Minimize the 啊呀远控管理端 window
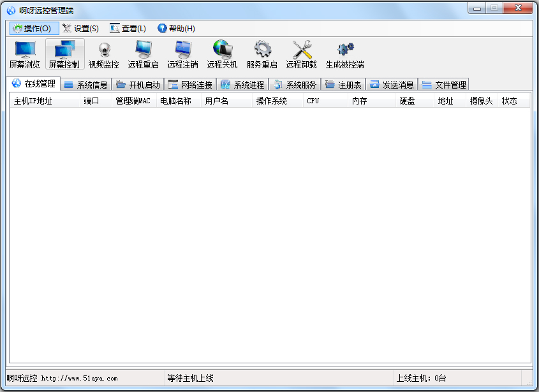The height and width of the screenshot is (392, 539). click(x=476, y=8)
